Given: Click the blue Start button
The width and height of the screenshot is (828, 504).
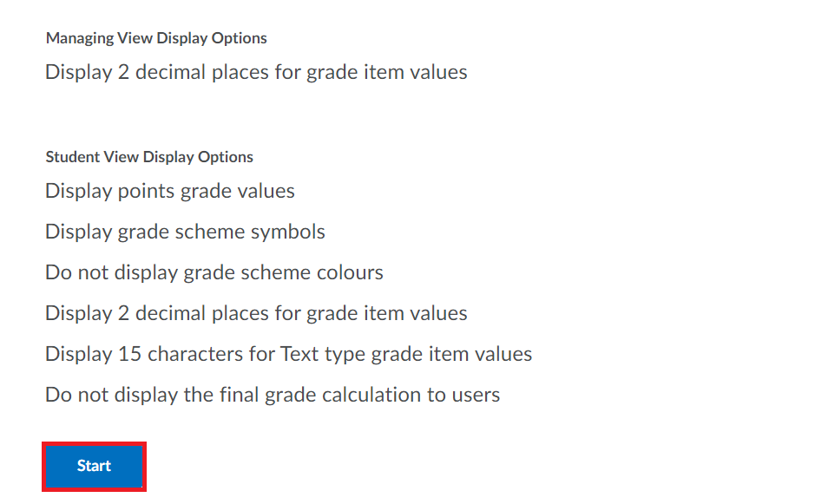Looking at the screenshot, I should click(94, 466).
